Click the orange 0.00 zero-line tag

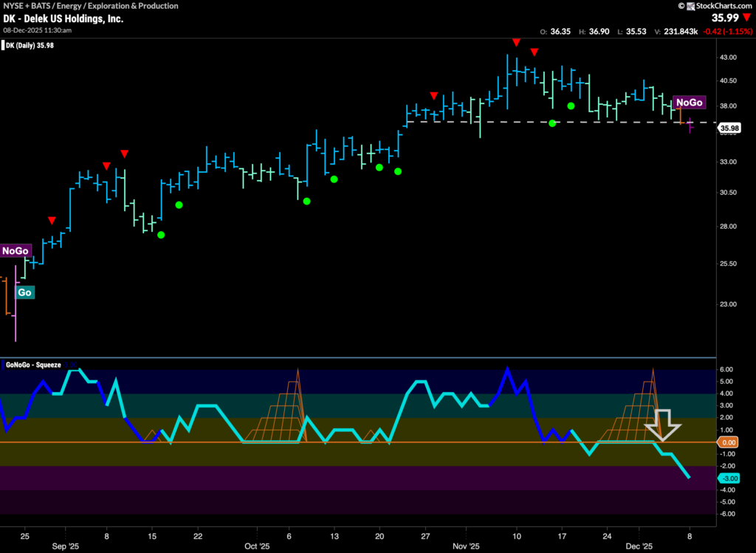click(729, 442)
